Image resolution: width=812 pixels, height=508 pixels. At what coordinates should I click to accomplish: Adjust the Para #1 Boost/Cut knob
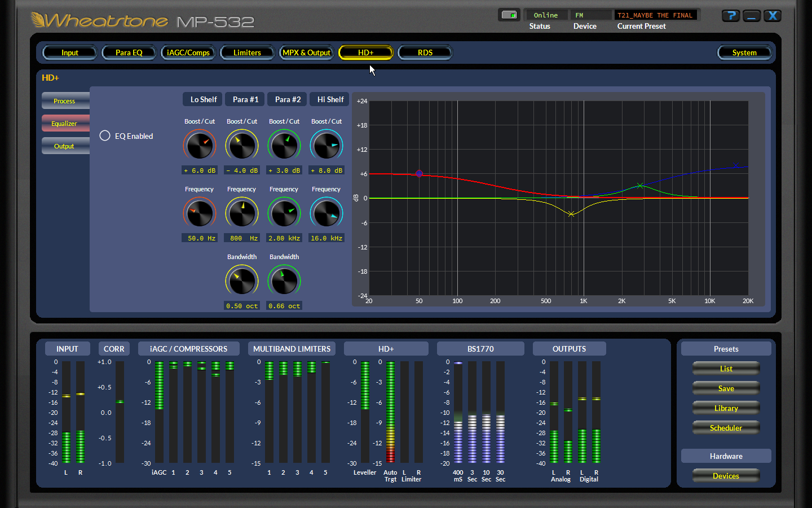click(x=242, y=146)
